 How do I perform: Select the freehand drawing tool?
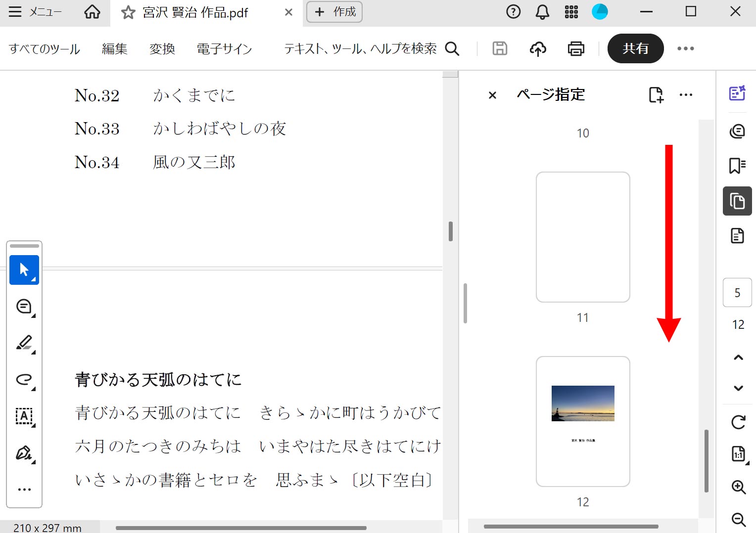(x=24, y=379)
